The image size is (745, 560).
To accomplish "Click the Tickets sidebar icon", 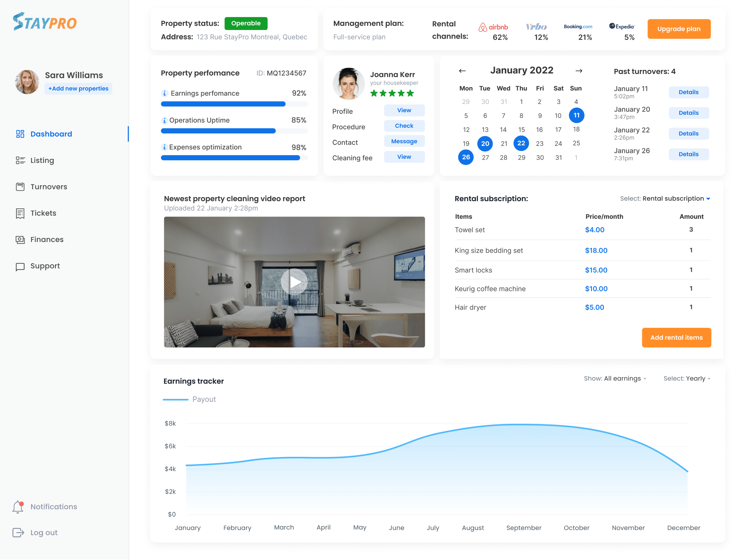I will click(20, 213).
